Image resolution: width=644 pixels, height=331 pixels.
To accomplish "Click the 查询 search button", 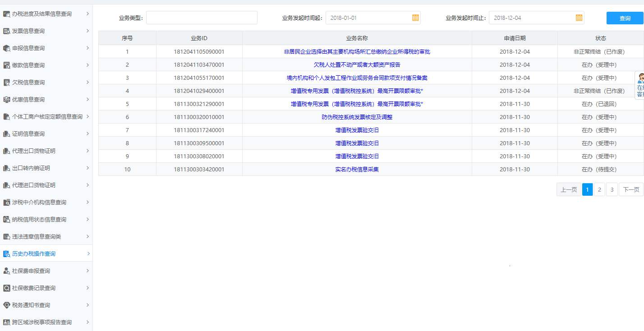I will click(625, 18).
